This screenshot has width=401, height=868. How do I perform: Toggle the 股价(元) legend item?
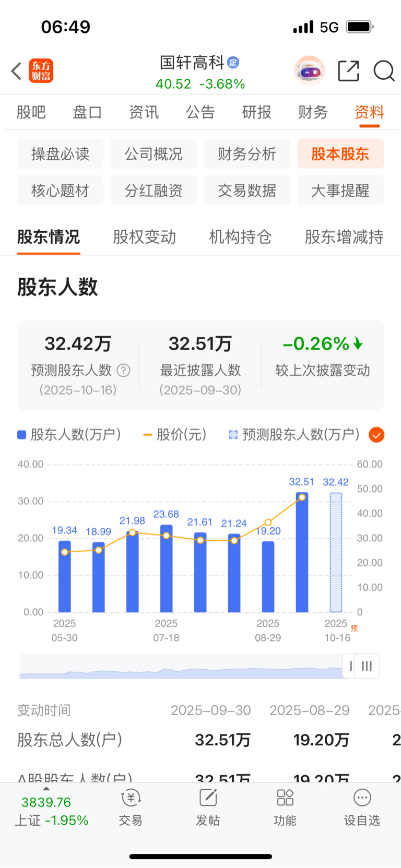pyautogui.click(x=175, y=435)
